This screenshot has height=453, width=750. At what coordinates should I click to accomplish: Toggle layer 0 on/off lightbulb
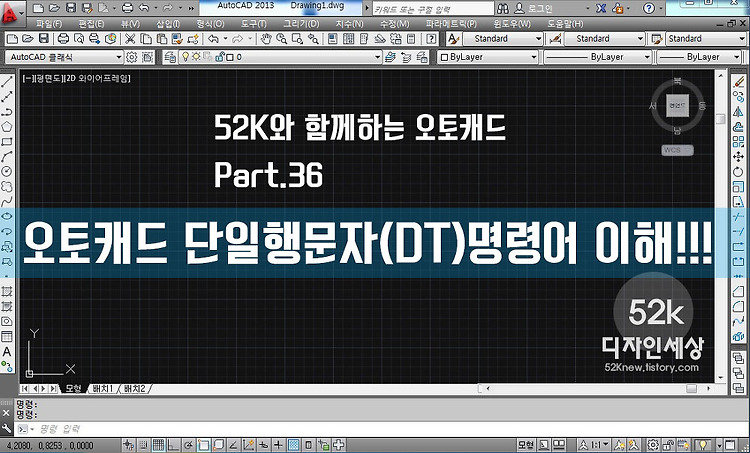(186, 57)
